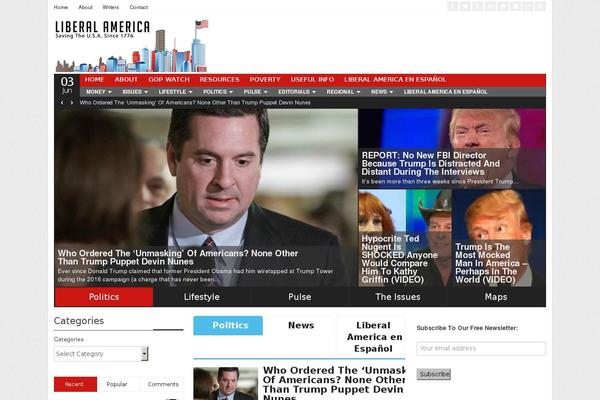
Task: Switch to the News content tab
Action: [301, 325]
